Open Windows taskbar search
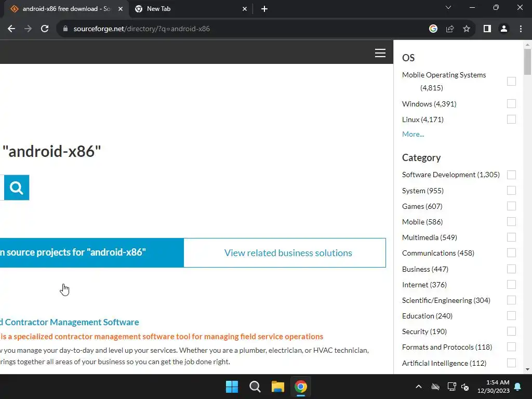Viewport: 532px width, 399px height. [255, 387]
